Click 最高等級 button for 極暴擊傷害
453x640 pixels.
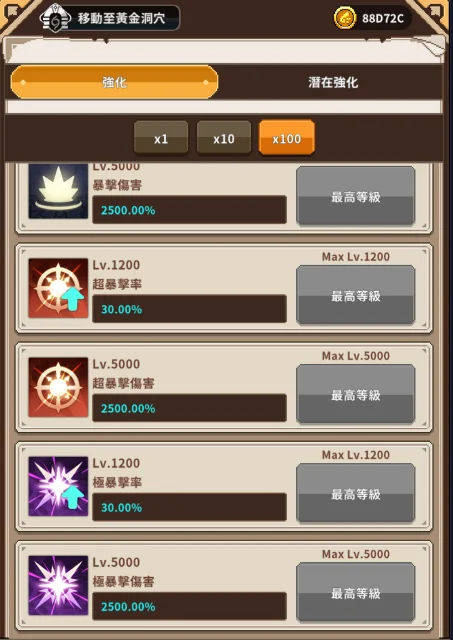[355, 593]
